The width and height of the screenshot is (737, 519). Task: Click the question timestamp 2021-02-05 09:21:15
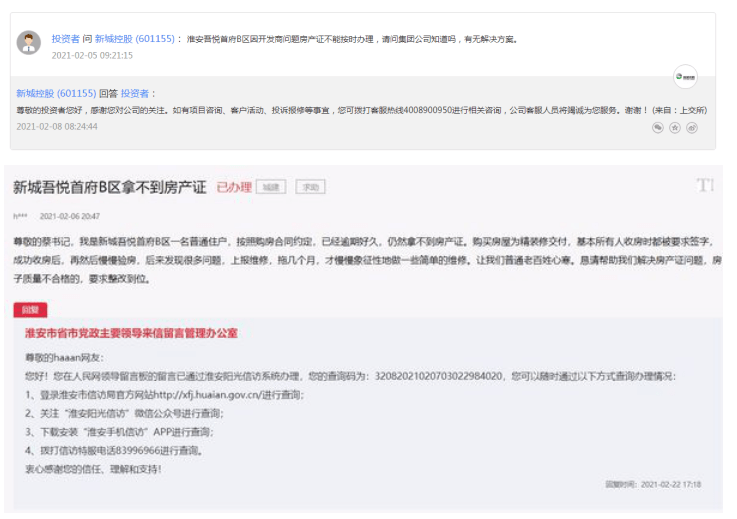tap(92, 56)
